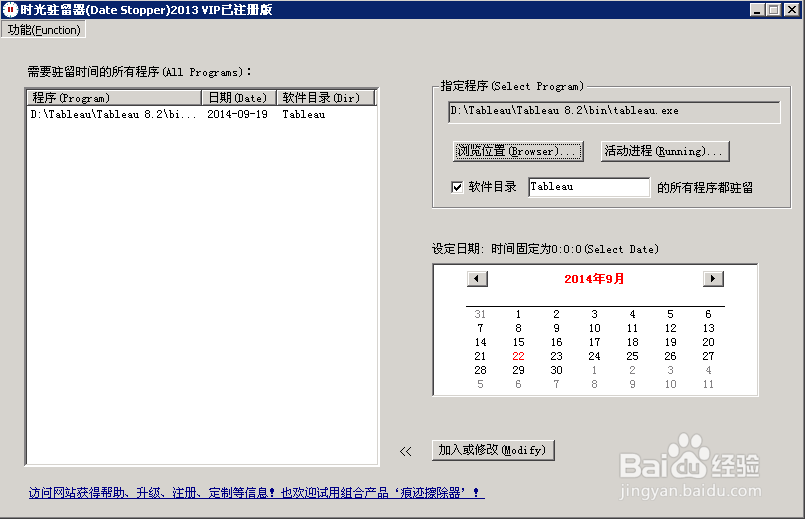Select day 26 in the calendar
This screenshot has height=519, width=807.
(670, 356)
